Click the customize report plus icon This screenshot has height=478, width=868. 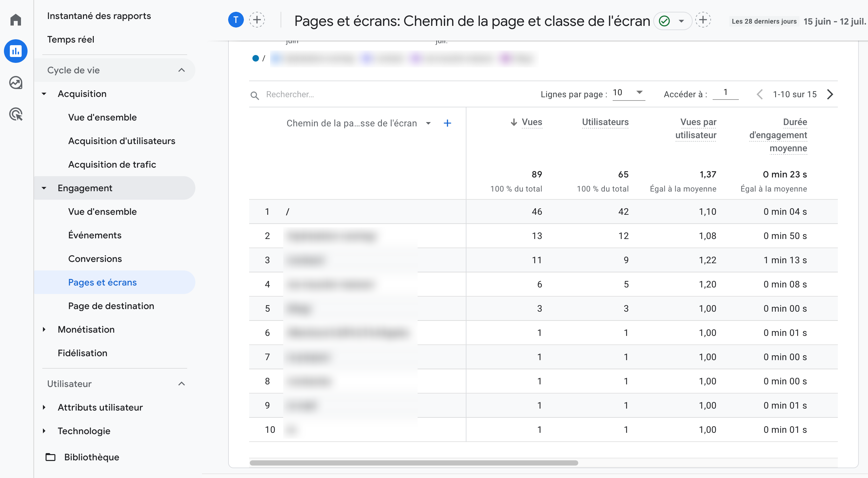click(x=703, y=20)
